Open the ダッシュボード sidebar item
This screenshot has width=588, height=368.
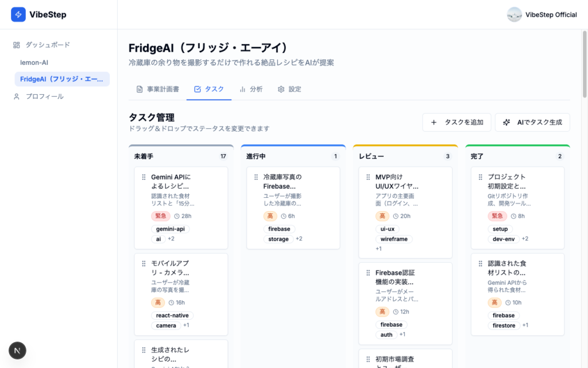[x=47, y=45]
